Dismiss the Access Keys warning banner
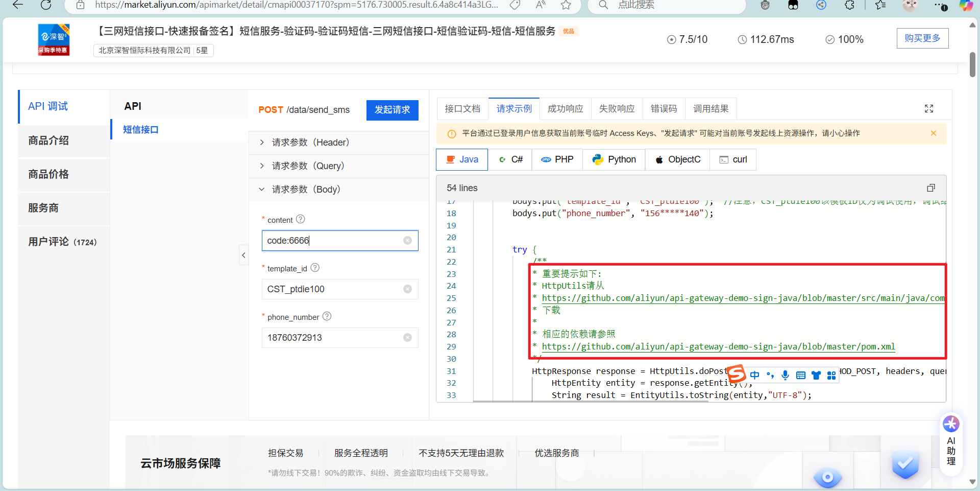 pyautogui.click(x=934, y=133)
